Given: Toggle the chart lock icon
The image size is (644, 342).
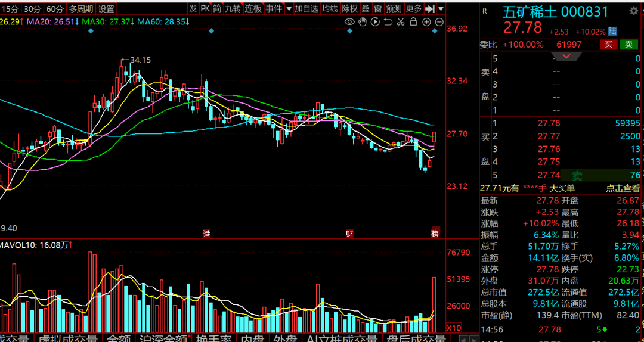Looking at the screenshot, I should [413, 22].
